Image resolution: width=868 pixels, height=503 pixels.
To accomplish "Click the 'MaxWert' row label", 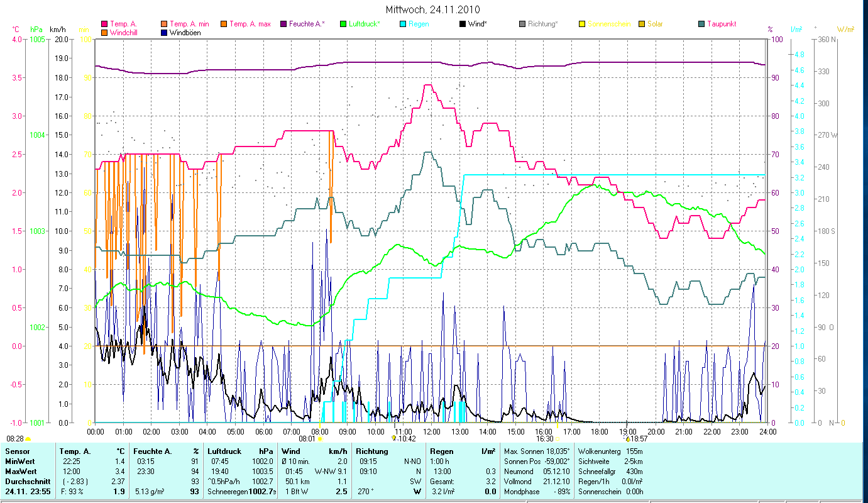I will point(20,471).
